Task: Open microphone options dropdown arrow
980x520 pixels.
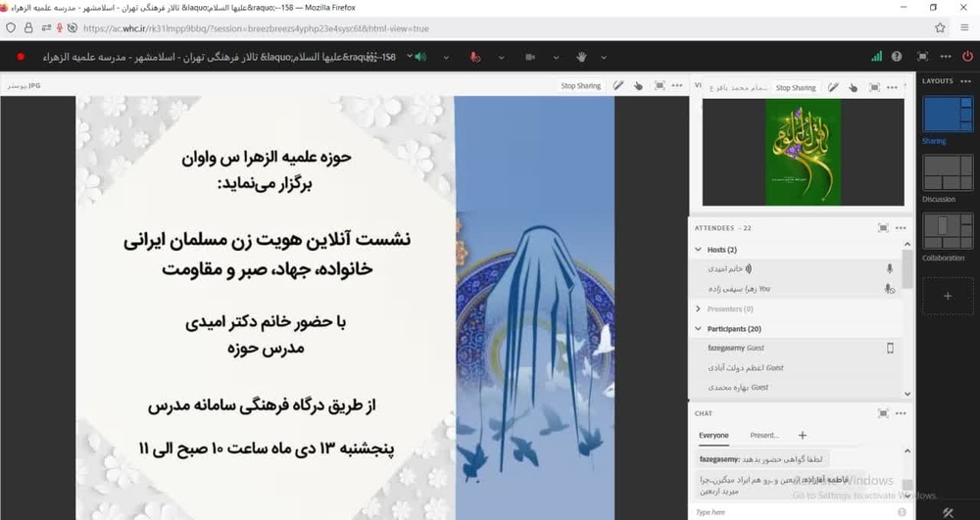Action: click(x=501, y=58)
